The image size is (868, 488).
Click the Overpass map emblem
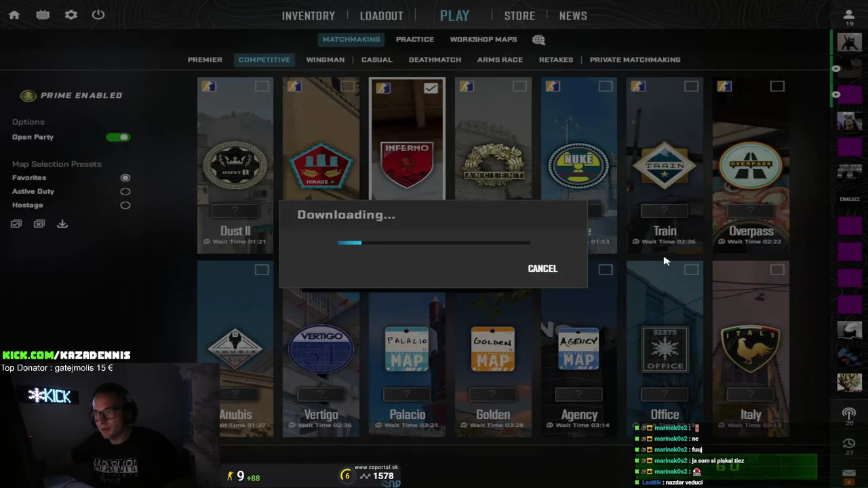click(751, 165)
